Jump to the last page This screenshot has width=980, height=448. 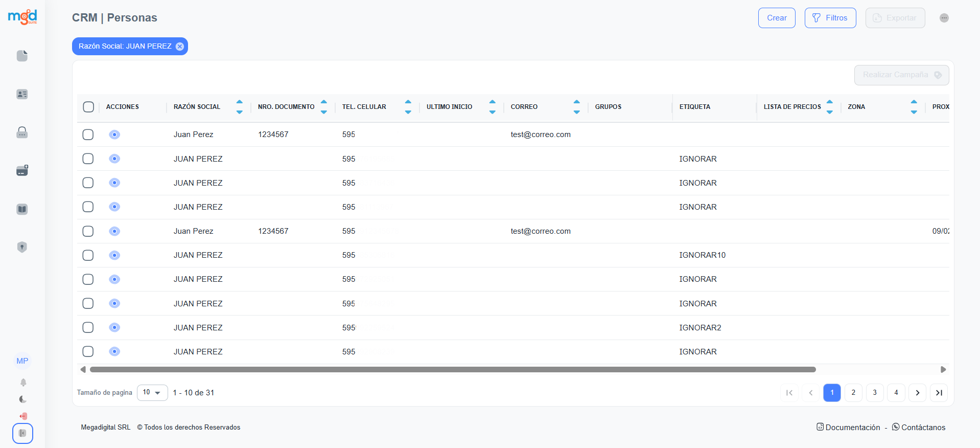939,393
